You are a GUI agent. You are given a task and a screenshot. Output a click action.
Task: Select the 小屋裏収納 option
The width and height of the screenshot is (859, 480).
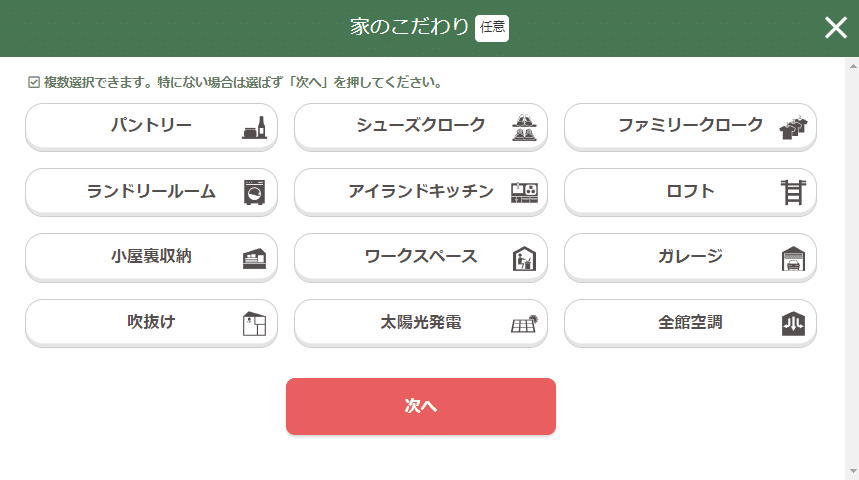pos(151,257)
